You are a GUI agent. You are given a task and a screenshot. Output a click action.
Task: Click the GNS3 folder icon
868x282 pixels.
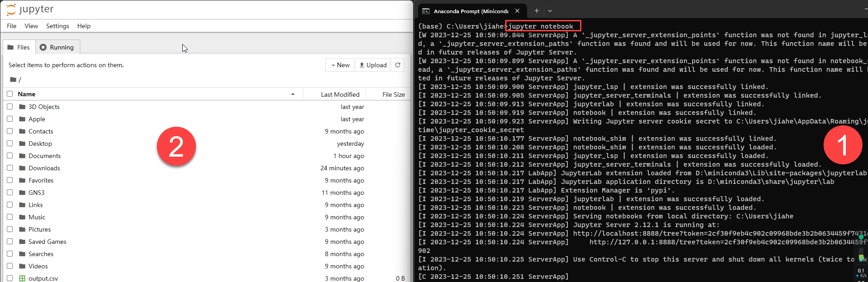point(22,193)
